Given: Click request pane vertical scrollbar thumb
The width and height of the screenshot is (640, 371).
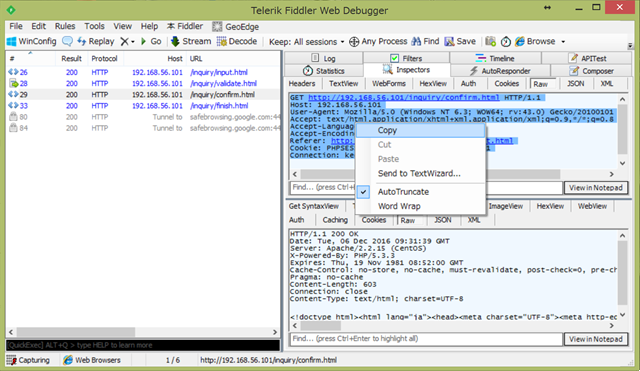Looking at the screenshot, I should click(622, 130).
